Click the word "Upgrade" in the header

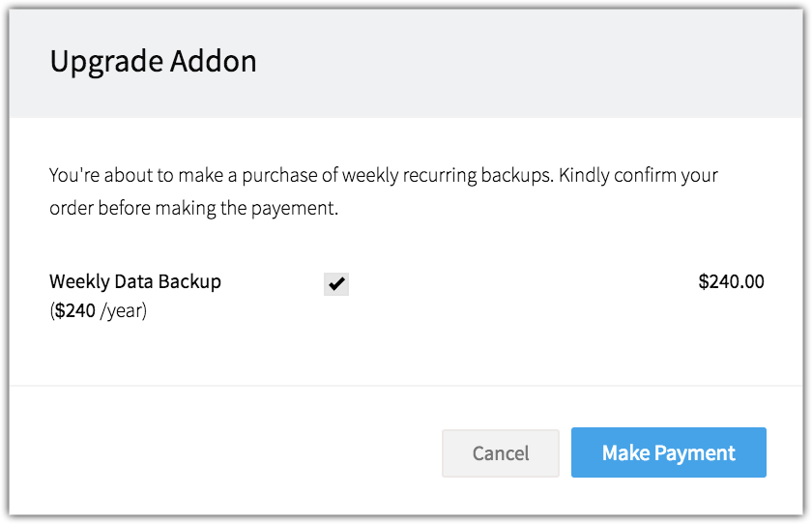(106, 62)
